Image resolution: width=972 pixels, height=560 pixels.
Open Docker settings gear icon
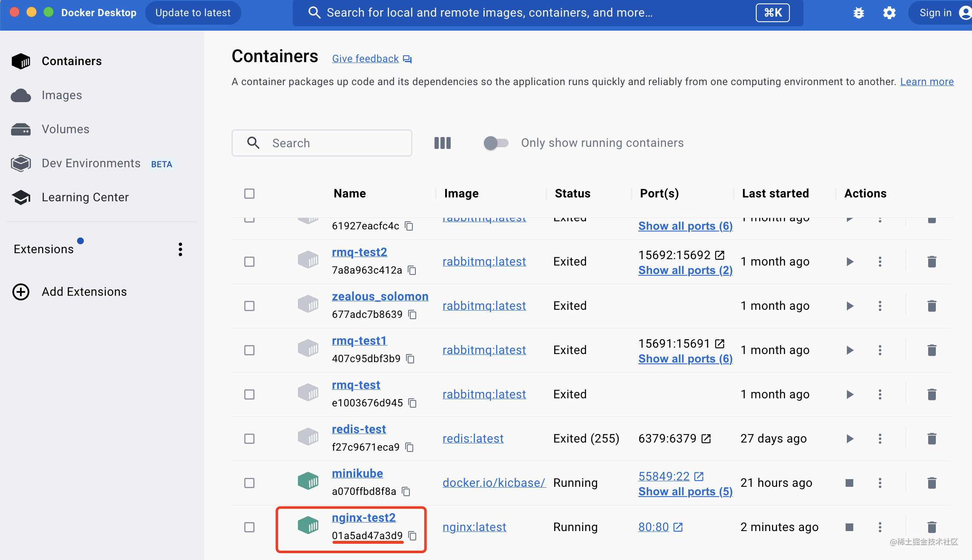(889, 13)
